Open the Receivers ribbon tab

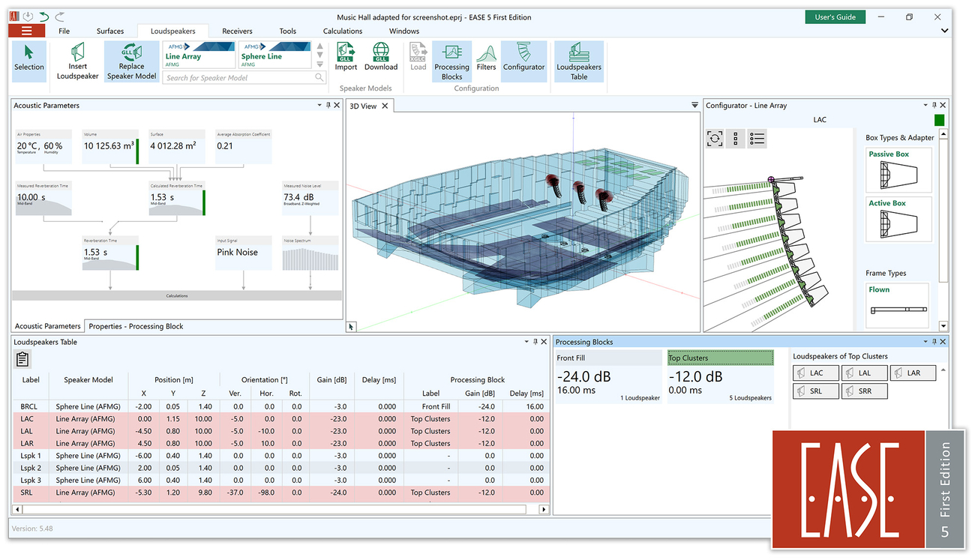point(237,31)
